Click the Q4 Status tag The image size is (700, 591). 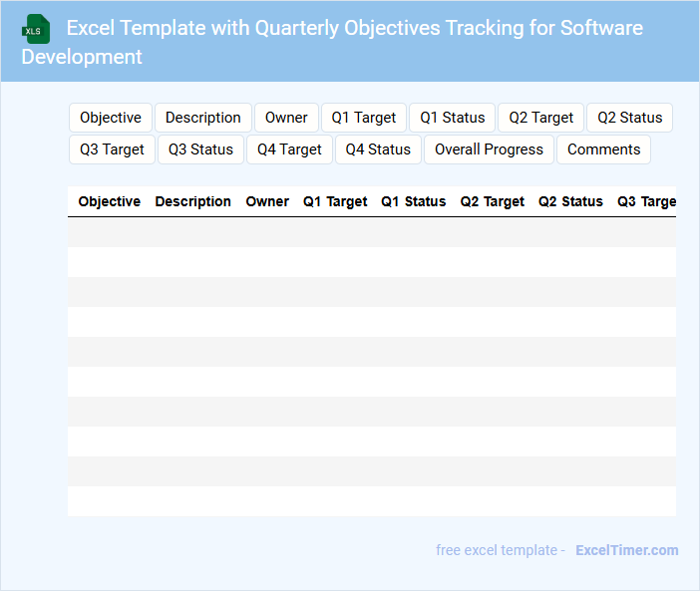pos(378,149)
